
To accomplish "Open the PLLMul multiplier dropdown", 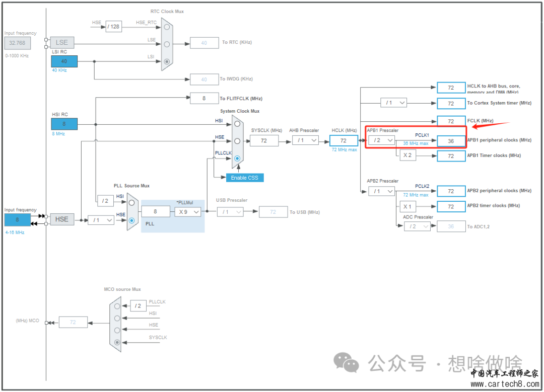I will (x=187, y=211).
